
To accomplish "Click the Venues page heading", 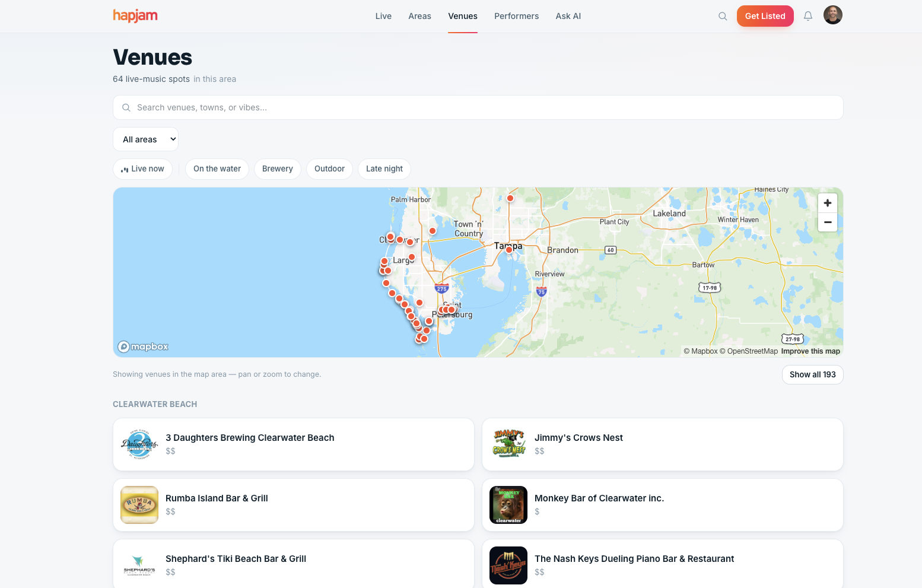I will 152,58.
